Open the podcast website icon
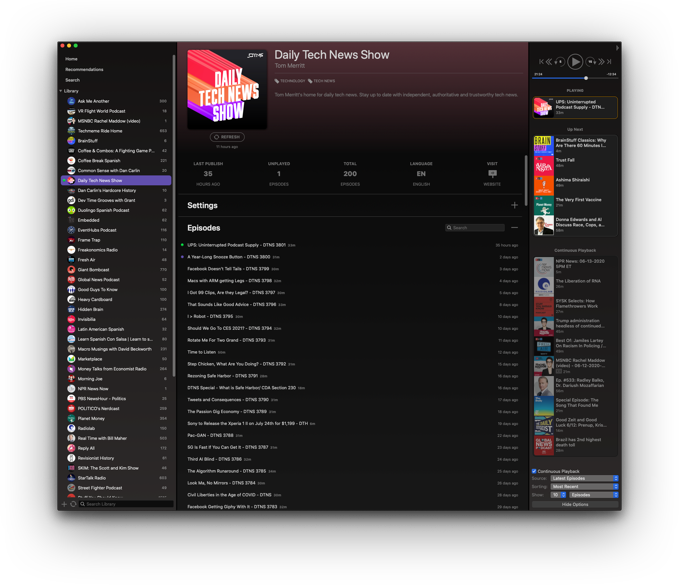679x585 pixels. coord(492,174)
